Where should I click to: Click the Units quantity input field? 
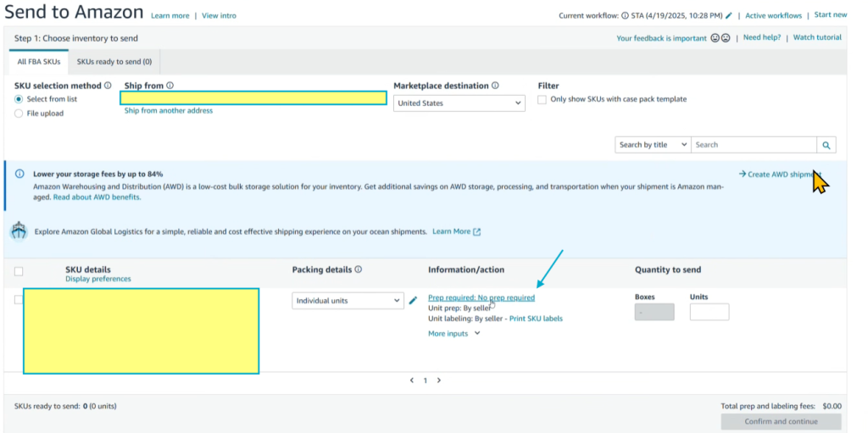709,312
